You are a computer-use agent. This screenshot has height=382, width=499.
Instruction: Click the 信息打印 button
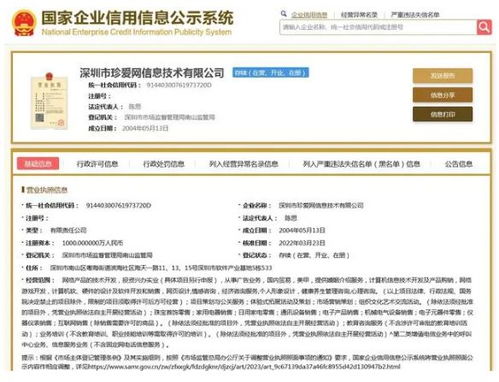442,114
